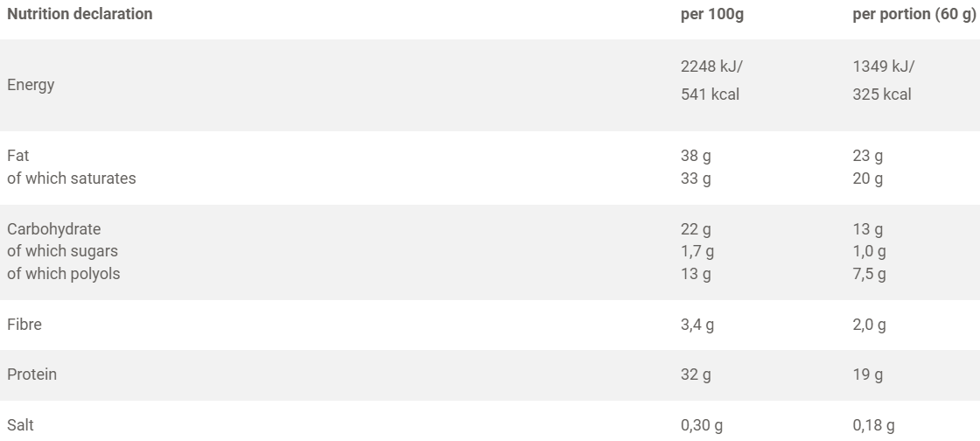This screenshot has height=441, width=980.
Task: Select the 7,5 g polyols portion value
Action: (x=870, y=273)
